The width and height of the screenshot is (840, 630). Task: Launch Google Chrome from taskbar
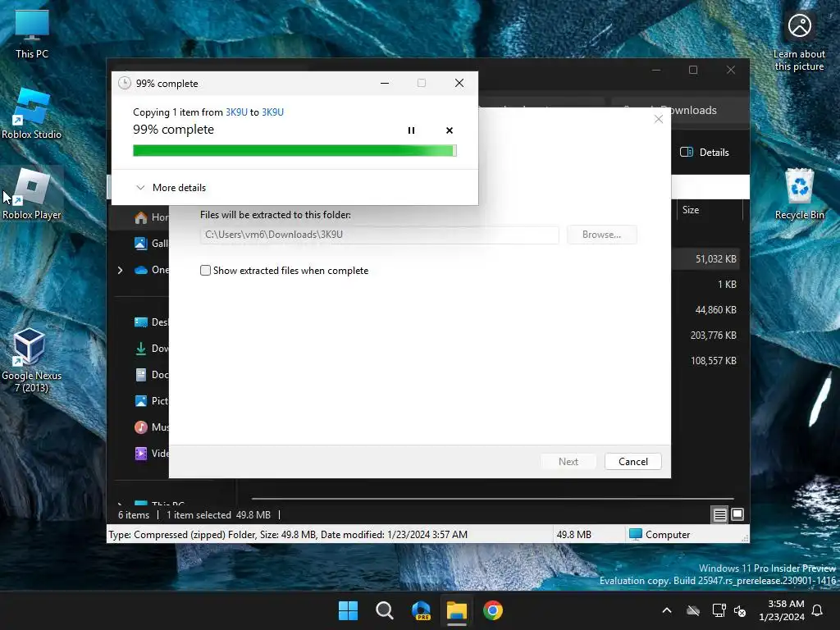[493, 610]
